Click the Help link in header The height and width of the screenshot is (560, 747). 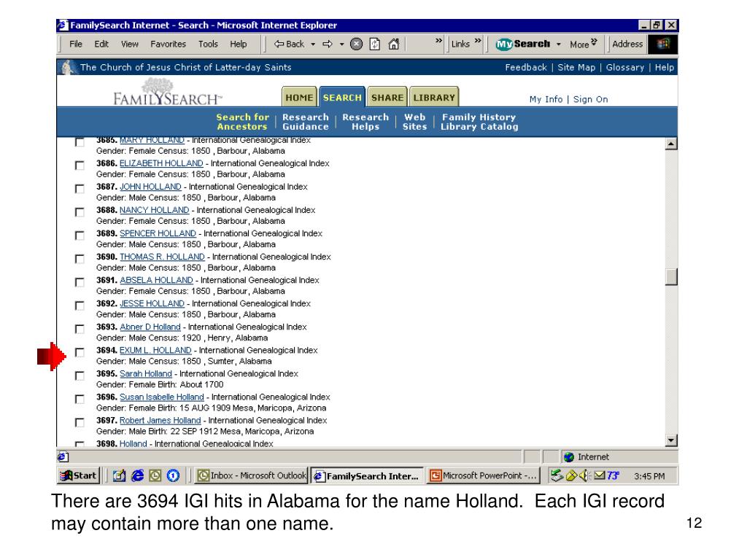pyautogui.click(x=664, y=68)
